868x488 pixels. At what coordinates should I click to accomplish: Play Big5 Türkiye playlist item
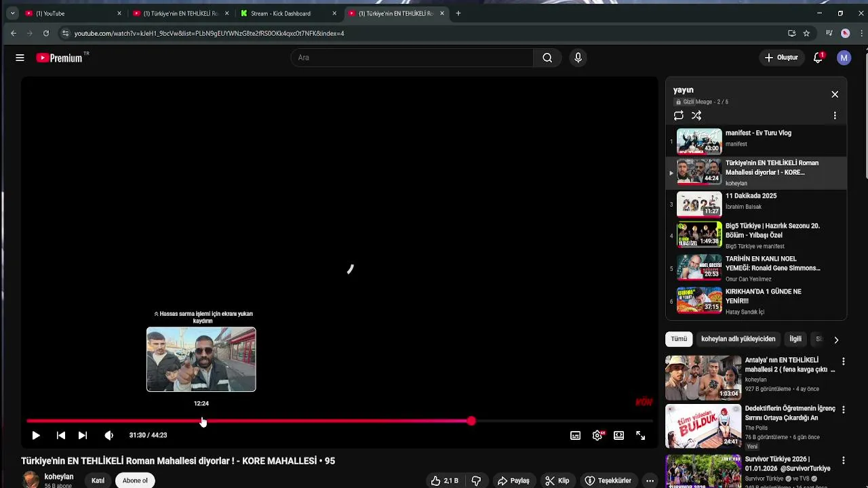point(756,235)
